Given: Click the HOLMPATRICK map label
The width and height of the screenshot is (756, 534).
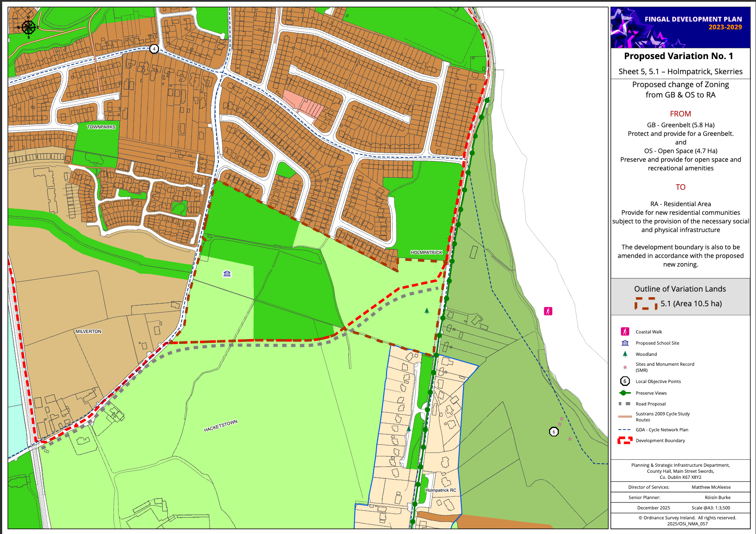Looking at the screenshot, I should [426, 252].
